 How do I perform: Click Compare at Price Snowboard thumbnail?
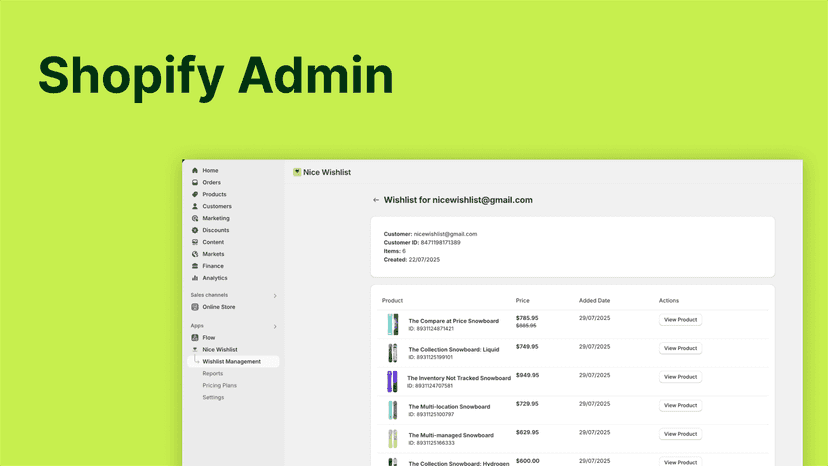(392, 324)
